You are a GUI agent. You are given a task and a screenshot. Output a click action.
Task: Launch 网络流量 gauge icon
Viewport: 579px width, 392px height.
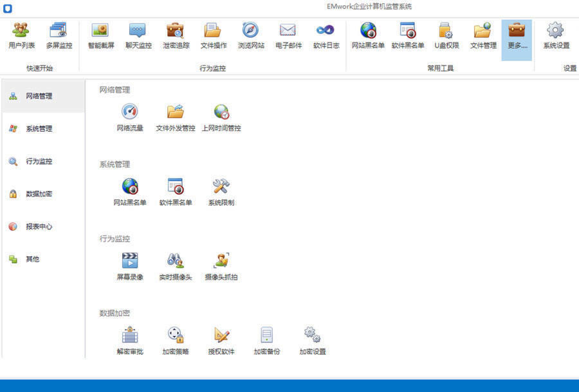pos(130,118)
